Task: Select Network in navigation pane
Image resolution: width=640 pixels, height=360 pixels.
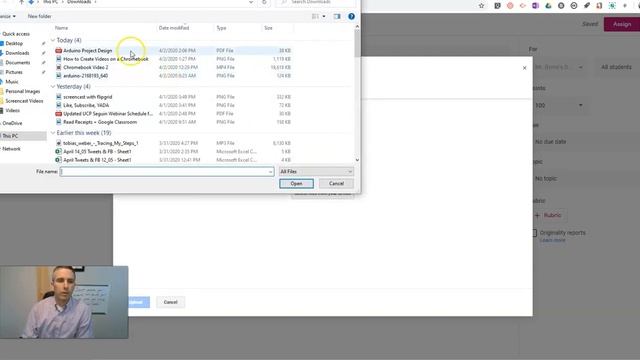Action: [x=11, y=149]
